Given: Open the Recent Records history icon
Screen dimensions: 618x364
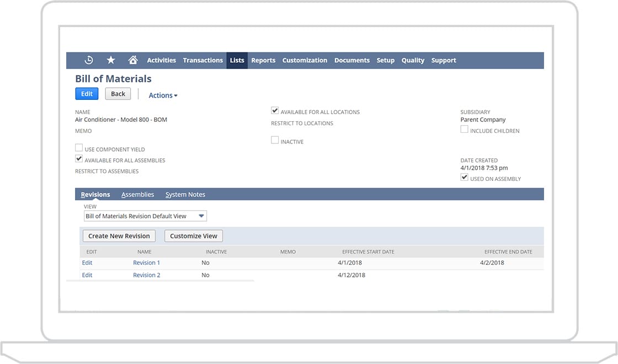Looking at the screenshot, I should 89,60.
